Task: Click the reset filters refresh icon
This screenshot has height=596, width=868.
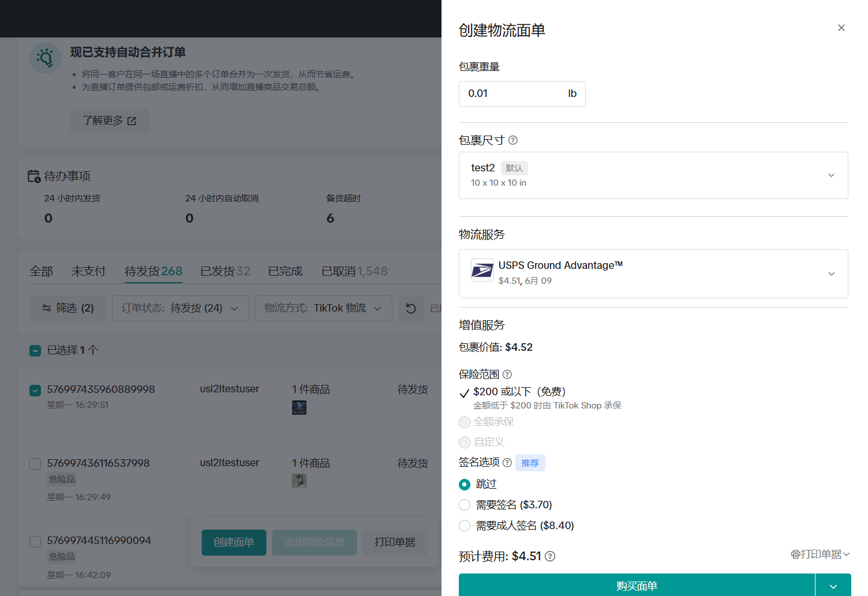Action: pyautogui.click(x=411, y=309)
